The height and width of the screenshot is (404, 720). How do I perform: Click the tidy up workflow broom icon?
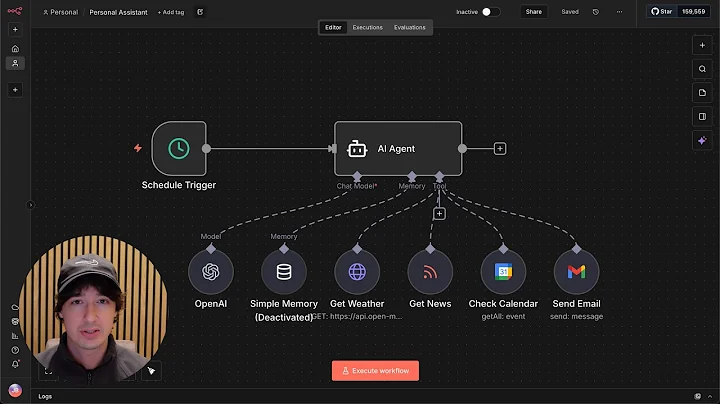(151, 371)
